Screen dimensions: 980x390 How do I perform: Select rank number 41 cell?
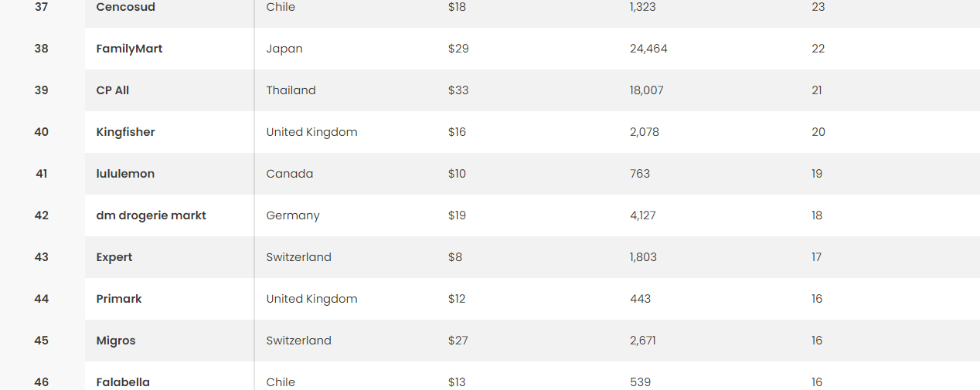[x=42, y=174]
